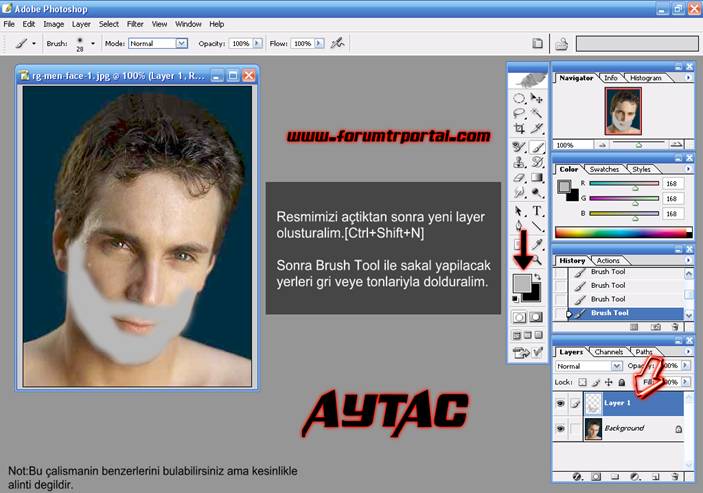Open the Window menu
The height and width of the screenshot is (493, 703).
(188, 24)
